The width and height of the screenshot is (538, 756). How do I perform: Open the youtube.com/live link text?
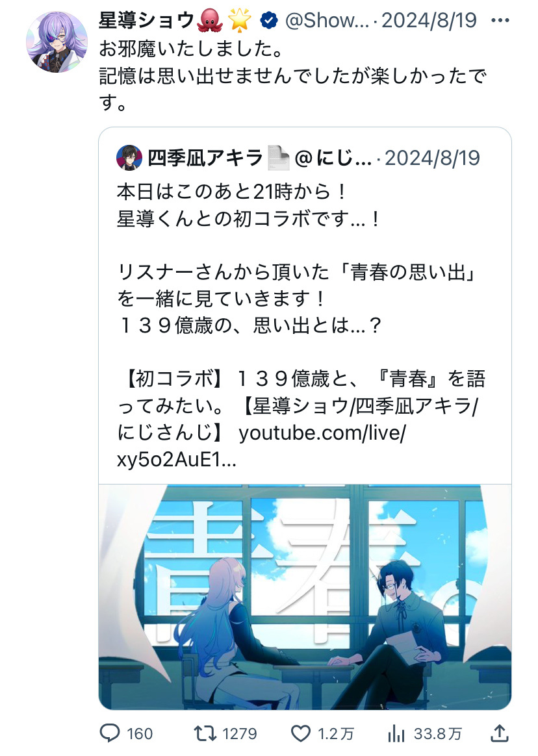coord(322,433)
